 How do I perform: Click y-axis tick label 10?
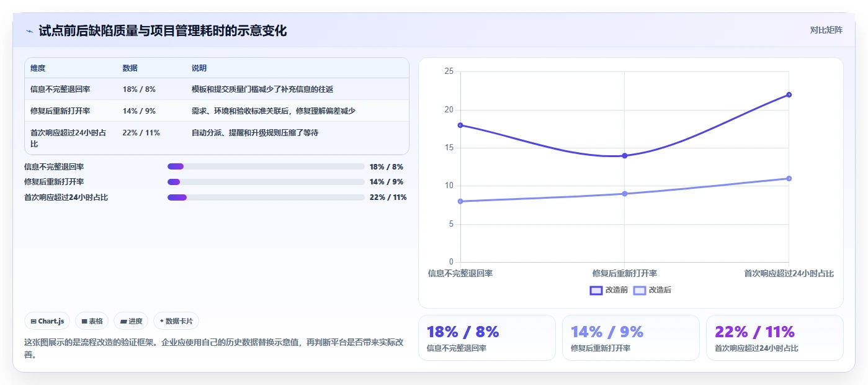(x=449, y=186)
